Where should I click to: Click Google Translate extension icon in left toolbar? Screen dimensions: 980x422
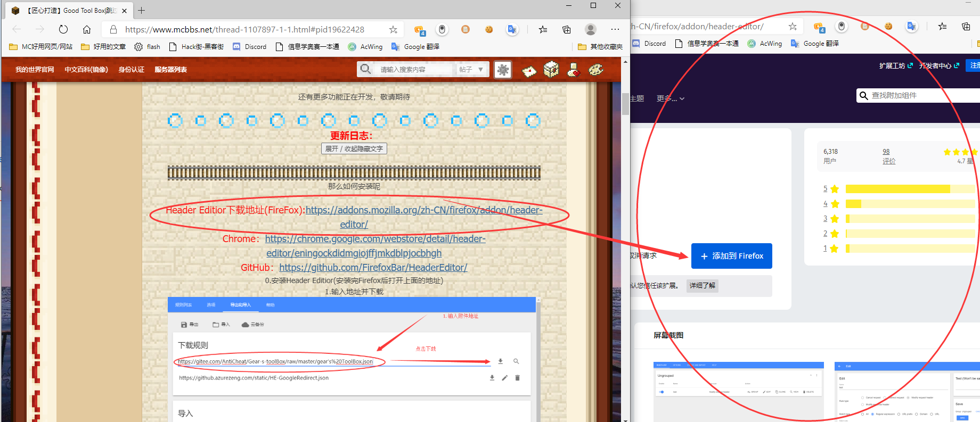coord(512,29)
